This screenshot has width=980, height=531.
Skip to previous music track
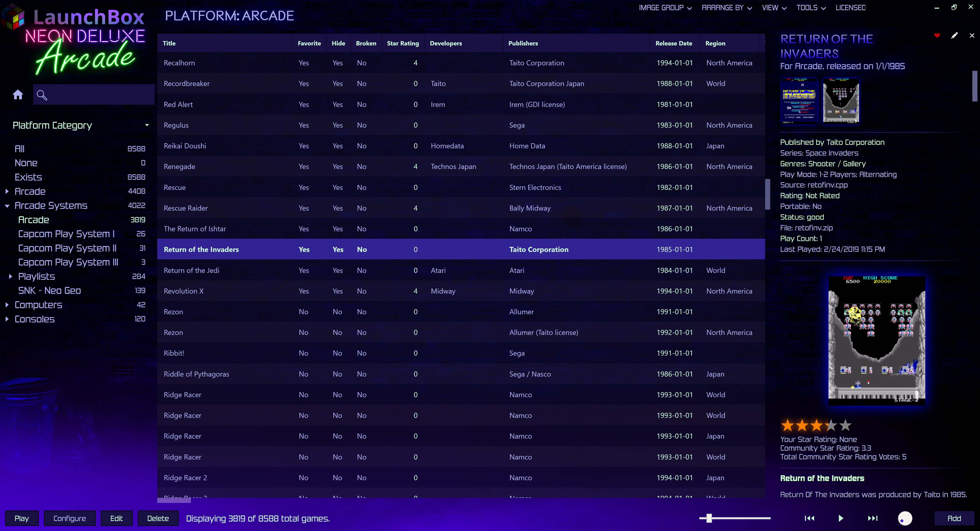[809, 518]
